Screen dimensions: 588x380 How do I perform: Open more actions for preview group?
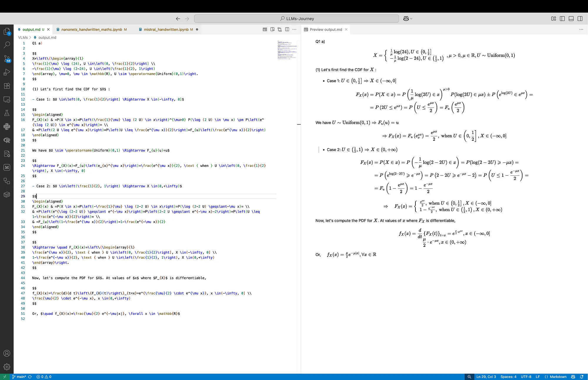pyautogui.click(x=581, y=29)
